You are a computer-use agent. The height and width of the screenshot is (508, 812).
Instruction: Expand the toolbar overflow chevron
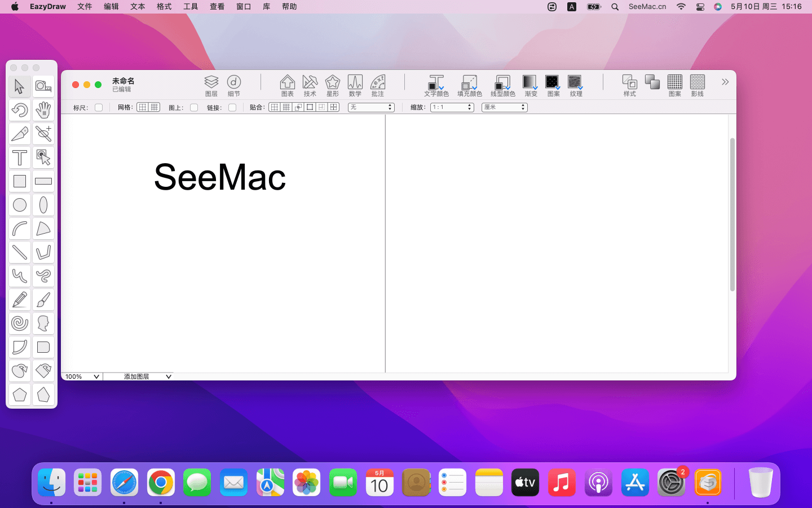coord(725,82)
